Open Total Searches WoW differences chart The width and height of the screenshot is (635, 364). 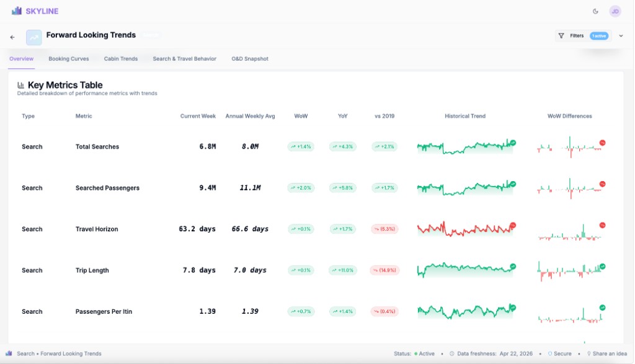571,147
